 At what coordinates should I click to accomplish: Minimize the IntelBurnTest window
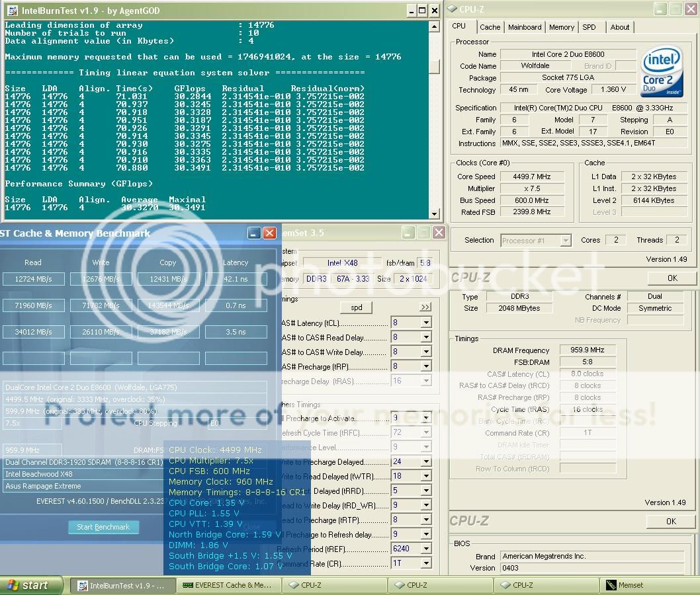411,11
